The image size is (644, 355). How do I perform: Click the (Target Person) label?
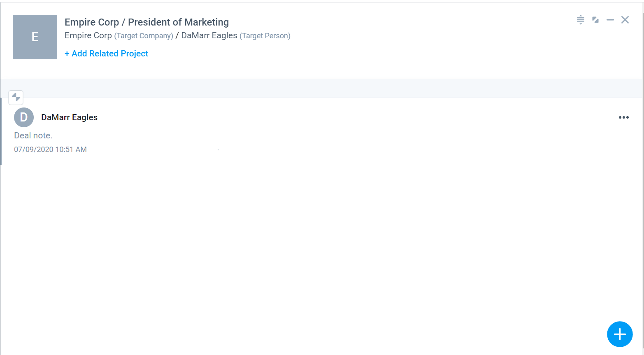pos(265,36)
